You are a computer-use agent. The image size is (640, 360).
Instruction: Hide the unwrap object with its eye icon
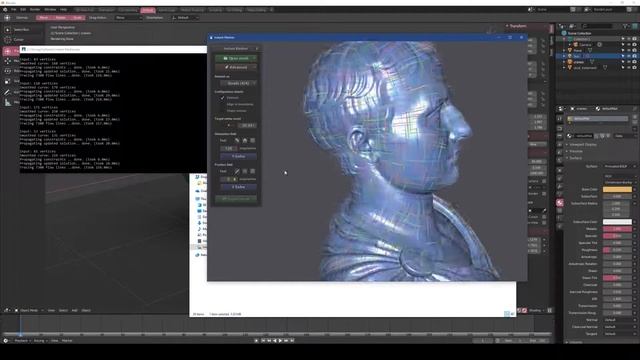(x=629, y=62)
